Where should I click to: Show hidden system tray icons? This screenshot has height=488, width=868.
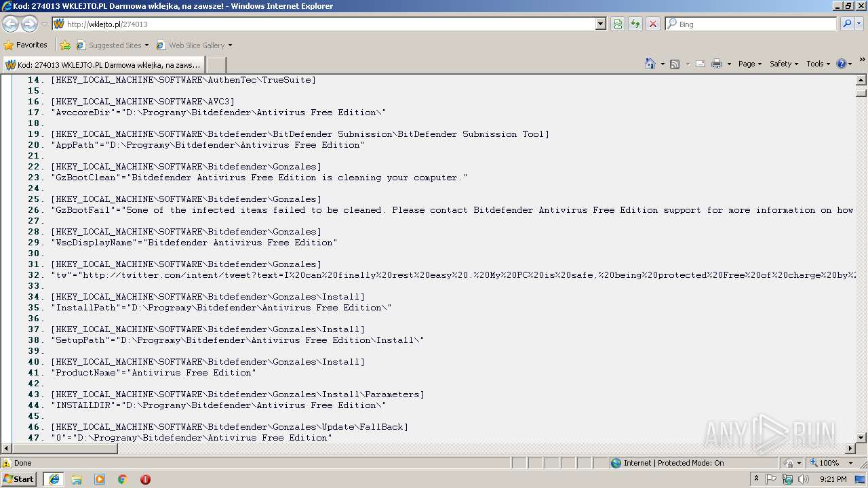pyautogui.click(x=757, y=479)
